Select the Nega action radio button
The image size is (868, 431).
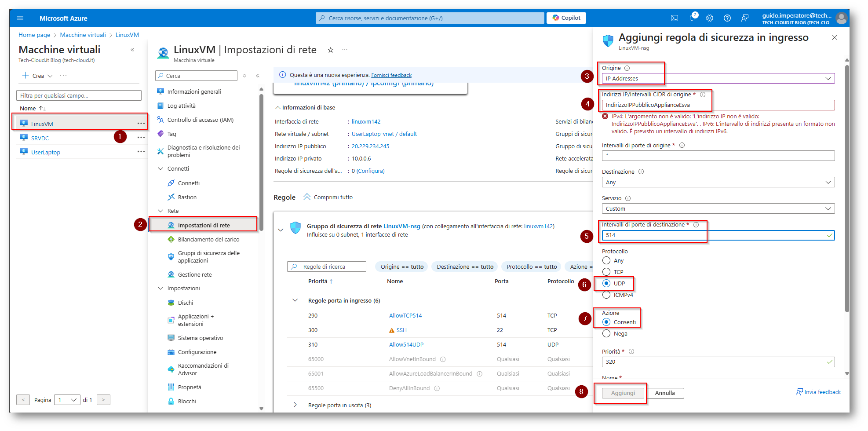(606, 333)
